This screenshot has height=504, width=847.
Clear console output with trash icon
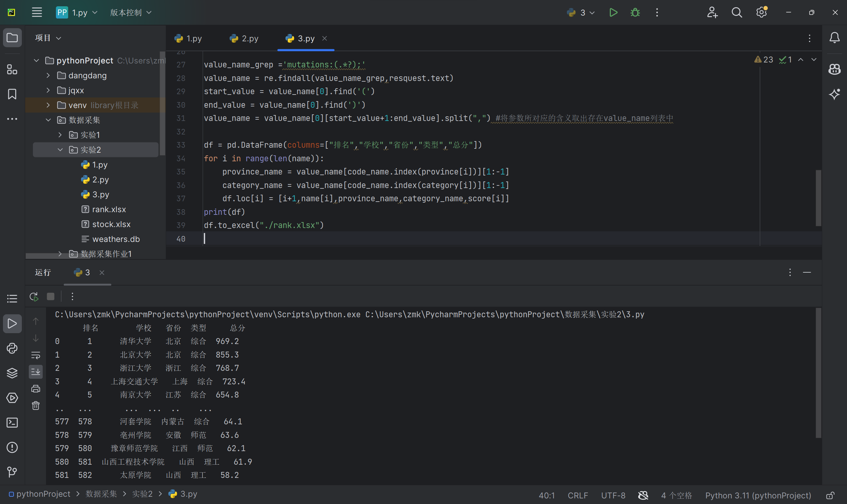point(36,406)
